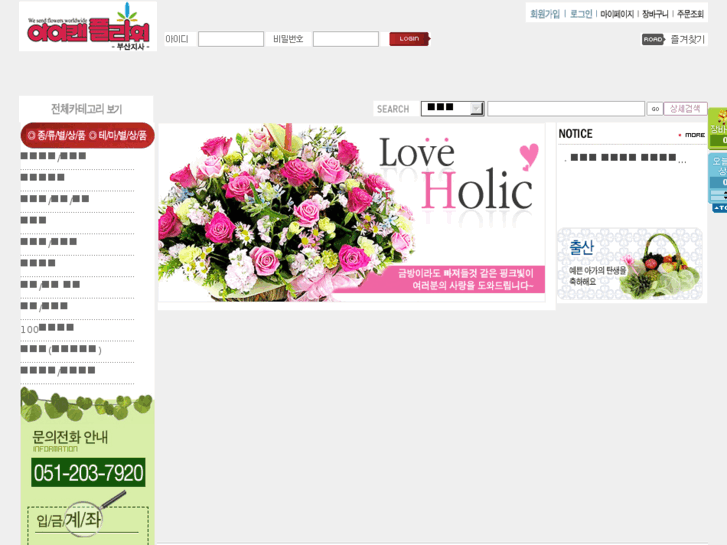Go to 마이페이지
This screenshot has width=727, height=545.
pyautogui.click(x=617, y=14)
